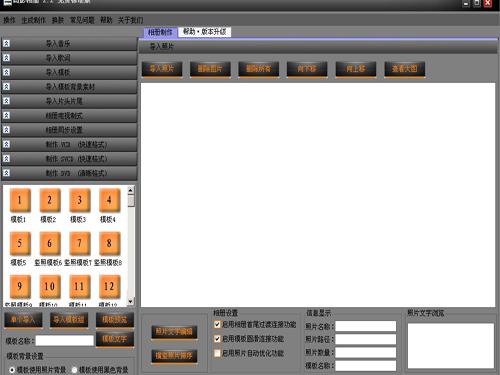Toggle 启用相册首尾过渡连接功能 checkbox
The height and width of the screenshot is (375, 500).
[217, 324]
